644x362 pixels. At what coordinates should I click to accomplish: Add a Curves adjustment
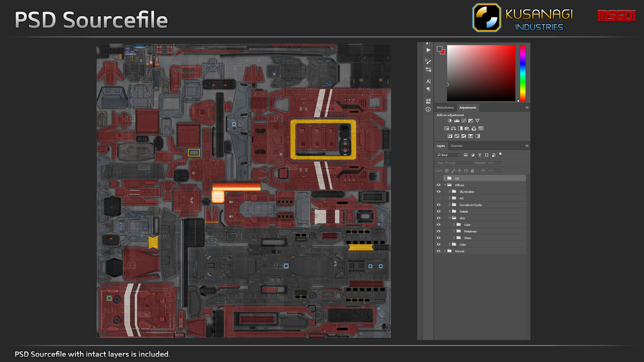point(464,121)
